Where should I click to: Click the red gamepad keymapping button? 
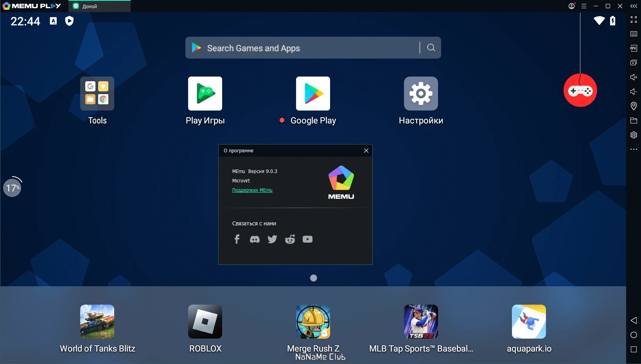pyautogui.click(x=580, y=90)
